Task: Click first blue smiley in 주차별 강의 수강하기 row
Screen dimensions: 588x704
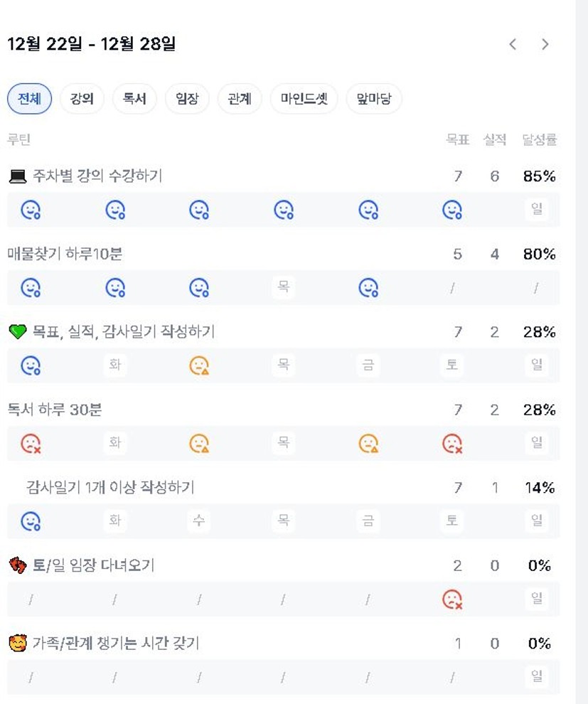Action: [x=31, y=210]
